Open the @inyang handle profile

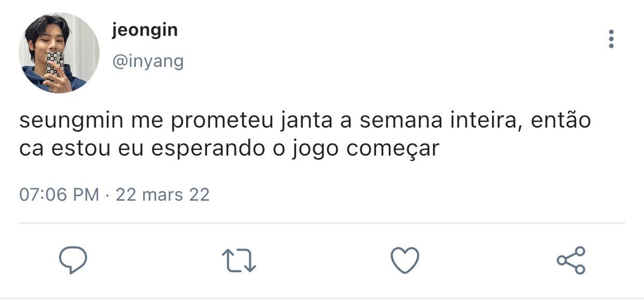click(148, 62)
